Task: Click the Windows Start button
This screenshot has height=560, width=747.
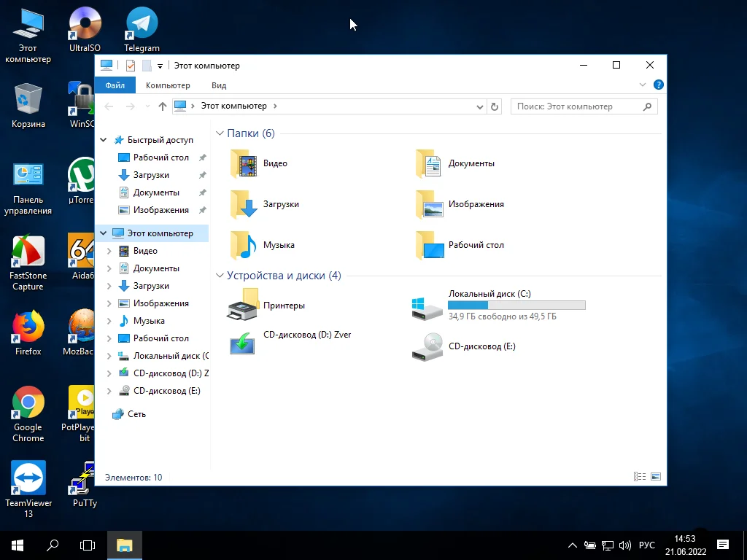Action: click(18, 545)
